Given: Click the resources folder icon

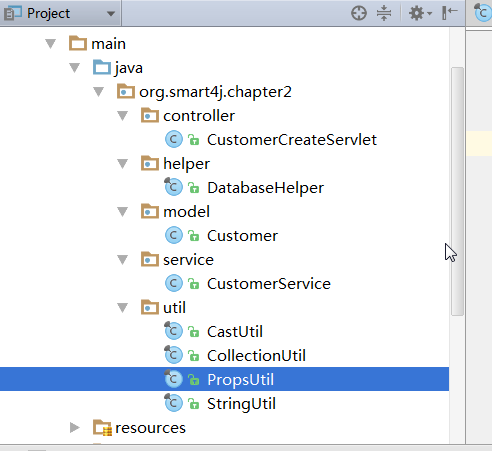Looking at the screenshot, I should coord(102,428).
